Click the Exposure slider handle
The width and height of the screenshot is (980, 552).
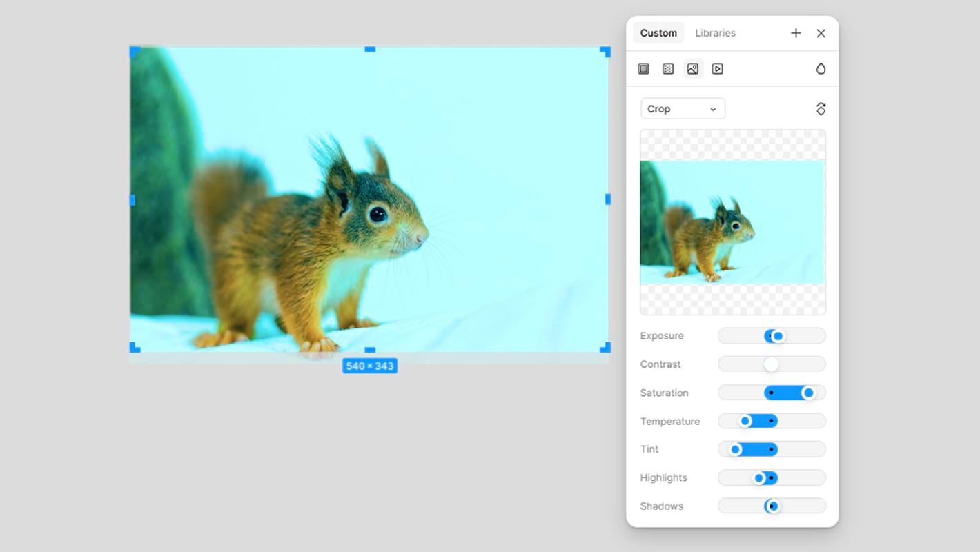[778, 336]
